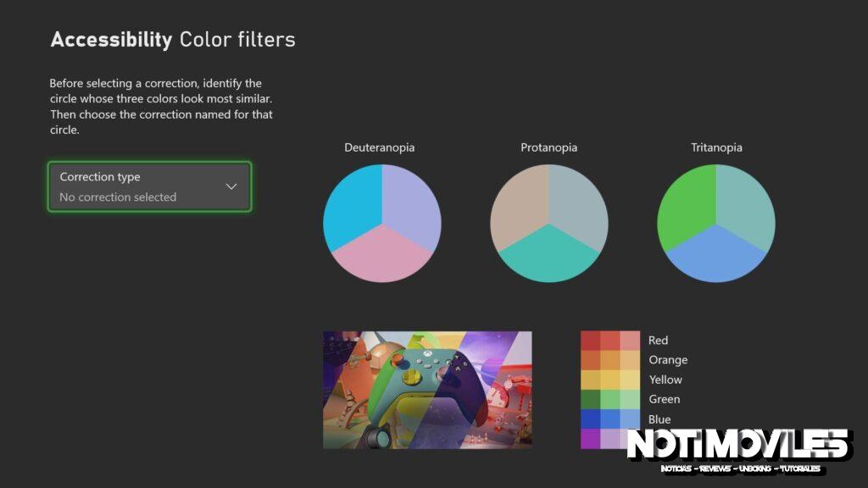Select the Tritanopia label above its circle
The image size is (868, 488).
coord(716,147)
